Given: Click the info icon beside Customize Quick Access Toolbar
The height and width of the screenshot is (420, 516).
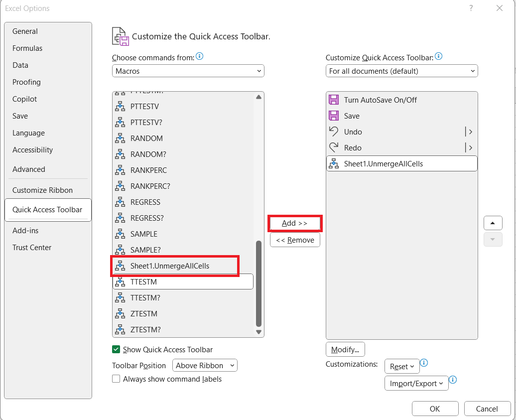Looking at the screenshot, I should pos(439,56).
